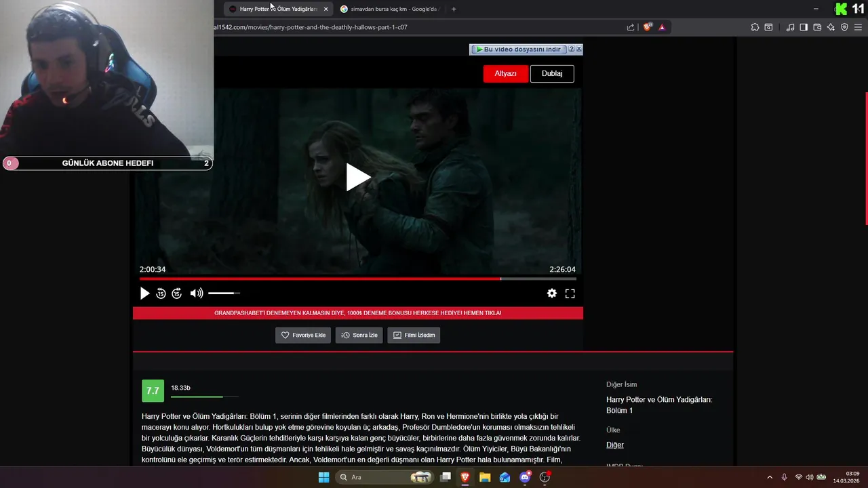Open the Brave Wallet icon
Screen dimensions: 868x488
click(x=817, y=27)
